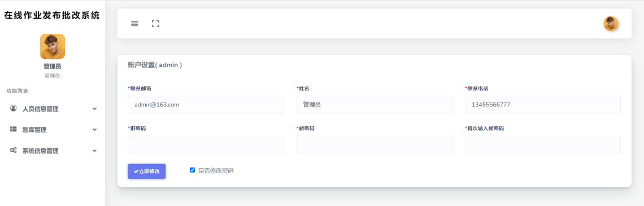This screenshot has width=644, height=206.
Task: Toggle the sidebar hamburger menu icon
Action: [134, 23]
